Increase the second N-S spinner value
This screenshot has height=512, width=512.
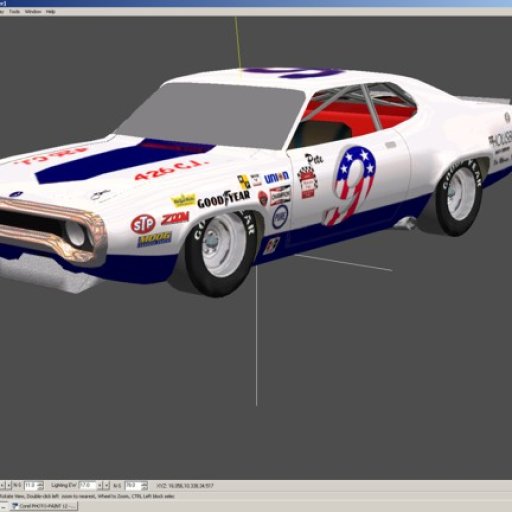pyautogui.click(x=144, y=483)
